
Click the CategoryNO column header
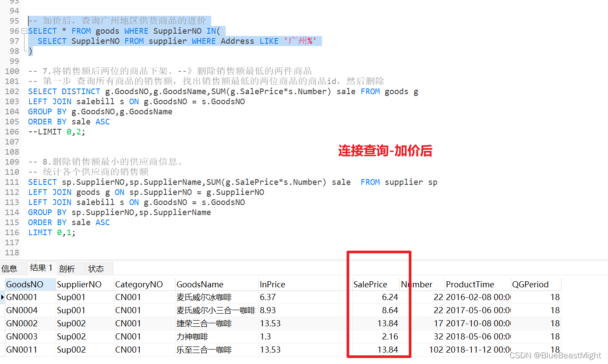[145, 284]
